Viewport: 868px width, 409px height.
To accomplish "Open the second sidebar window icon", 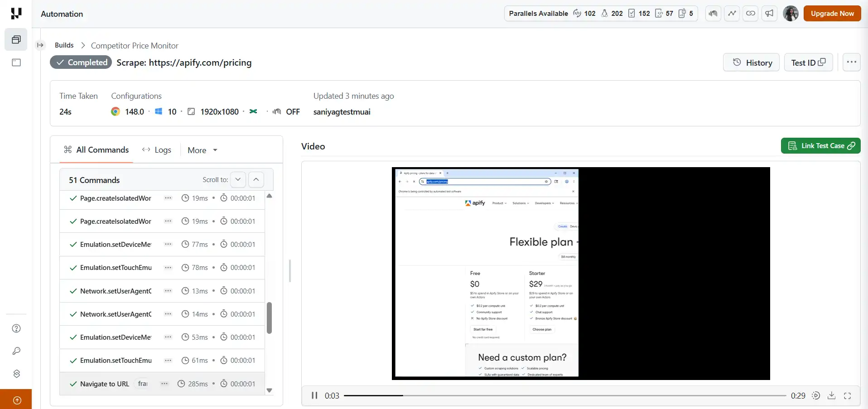I will click(16, 63).
